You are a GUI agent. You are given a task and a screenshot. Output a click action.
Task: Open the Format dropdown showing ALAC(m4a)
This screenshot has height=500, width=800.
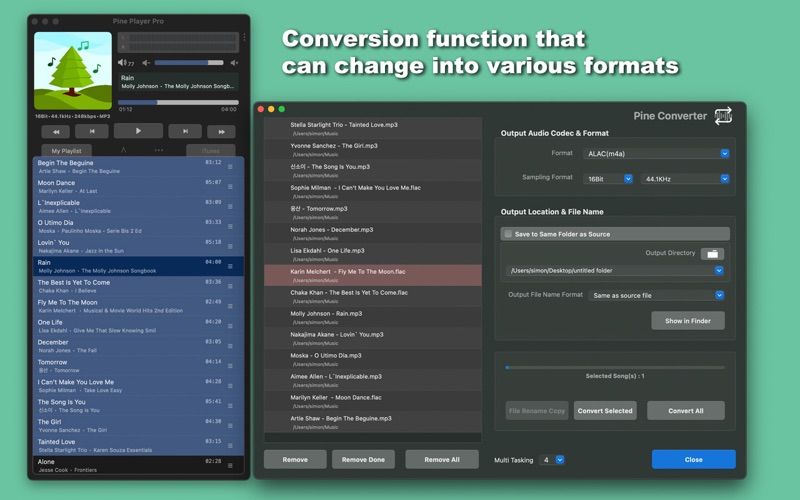click(657, 154)
